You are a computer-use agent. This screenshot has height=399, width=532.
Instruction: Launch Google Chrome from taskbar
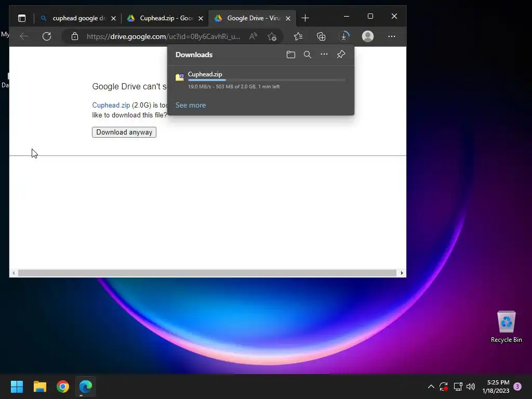(x=63, y=387)
